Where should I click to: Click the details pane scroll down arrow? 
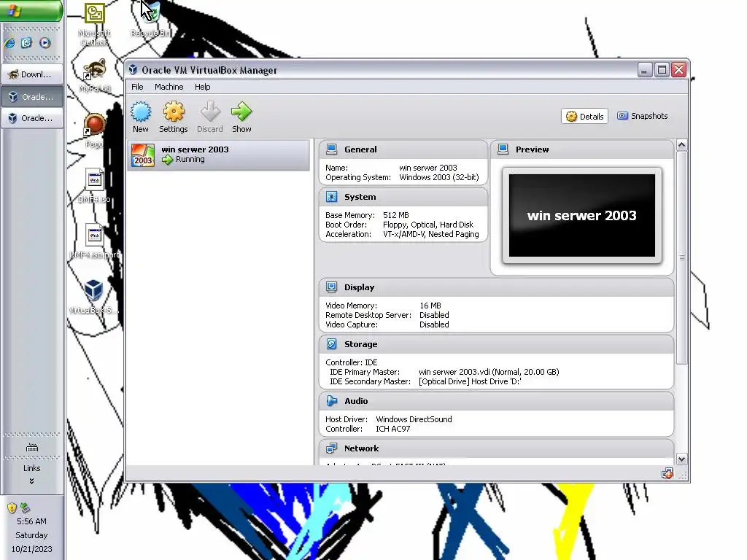(x=682, y=459)
